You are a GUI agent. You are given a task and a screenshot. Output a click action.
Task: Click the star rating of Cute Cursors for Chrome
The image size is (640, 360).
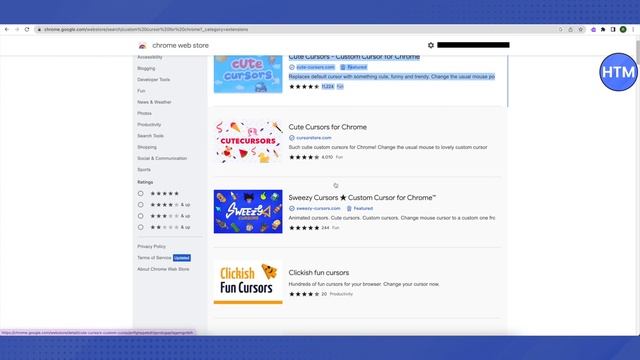click(304, 157)
